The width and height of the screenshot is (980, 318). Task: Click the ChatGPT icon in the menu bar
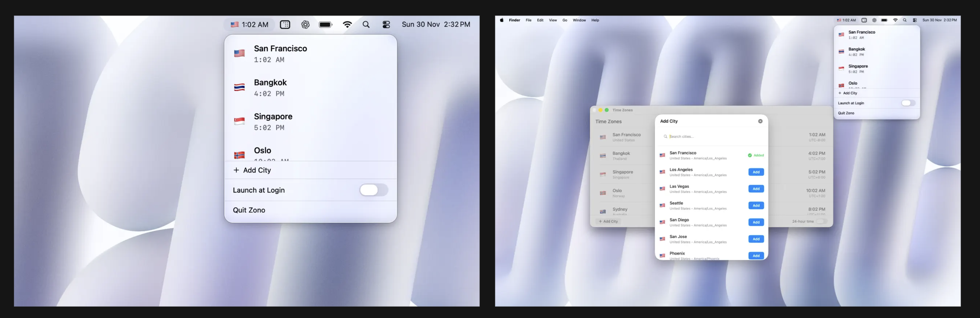click(x=305, y=24)
